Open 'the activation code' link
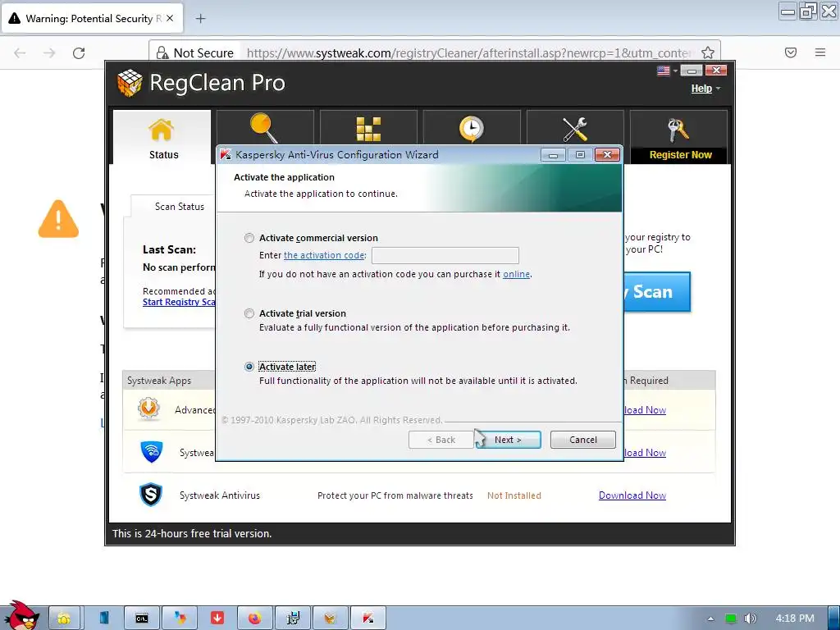Screen dimensions: 840x630 click(x=324, y=256)
